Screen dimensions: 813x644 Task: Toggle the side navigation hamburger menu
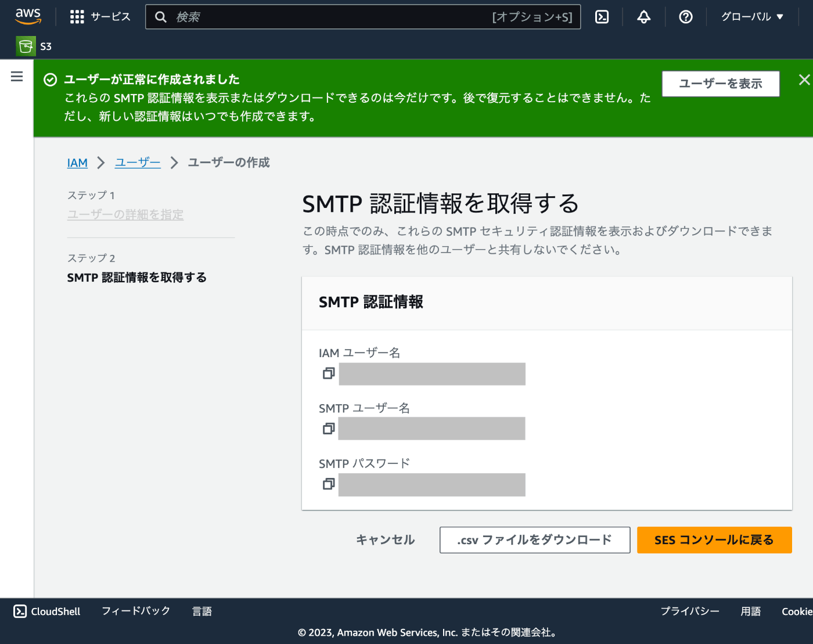(17, 76)
